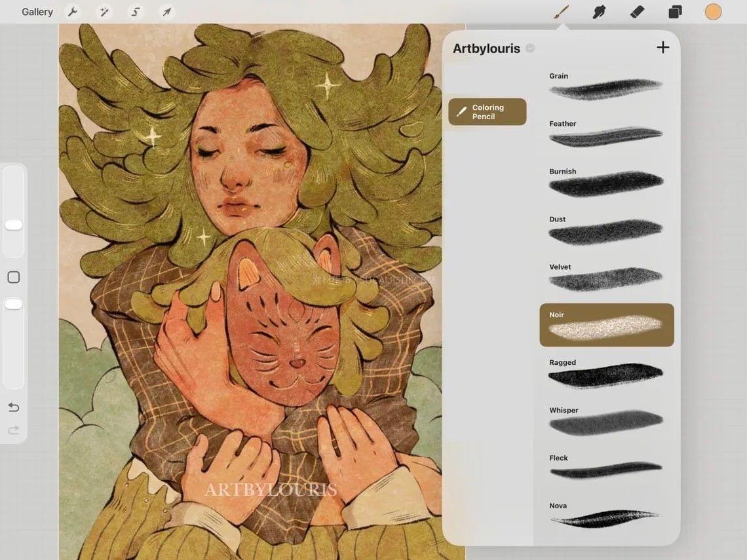Image resolution: width=747 pixels, height=560 pixels.
Task: Click the badge icon next to Artbylouris
Action: (529, 48)
